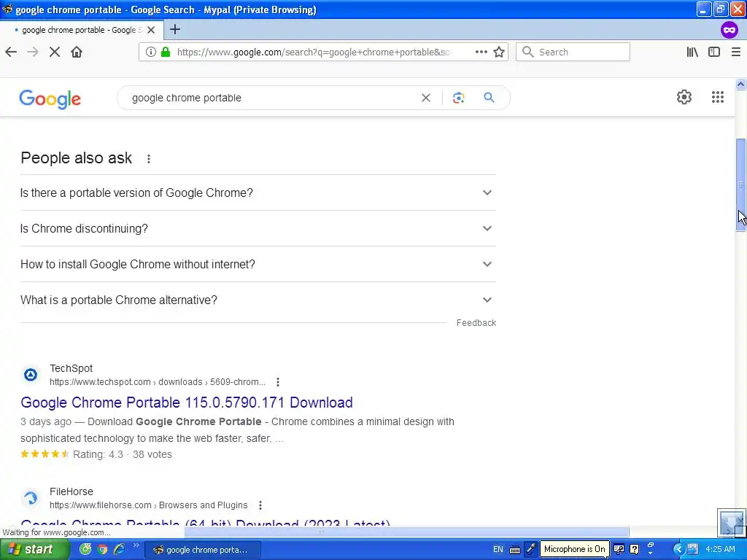
Task: Open the browser home page
Action: pyautogui.click(x=77, y=52)
